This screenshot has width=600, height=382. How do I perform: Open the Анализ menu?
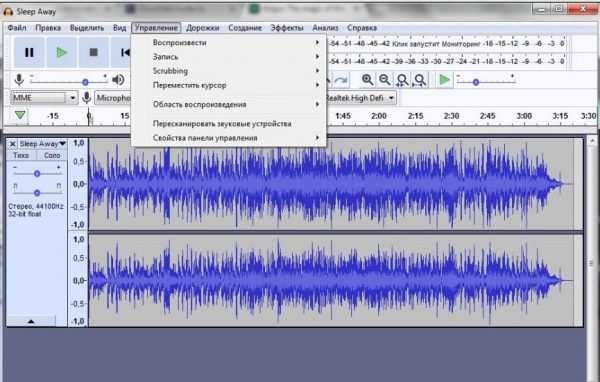tap(325, 28)
